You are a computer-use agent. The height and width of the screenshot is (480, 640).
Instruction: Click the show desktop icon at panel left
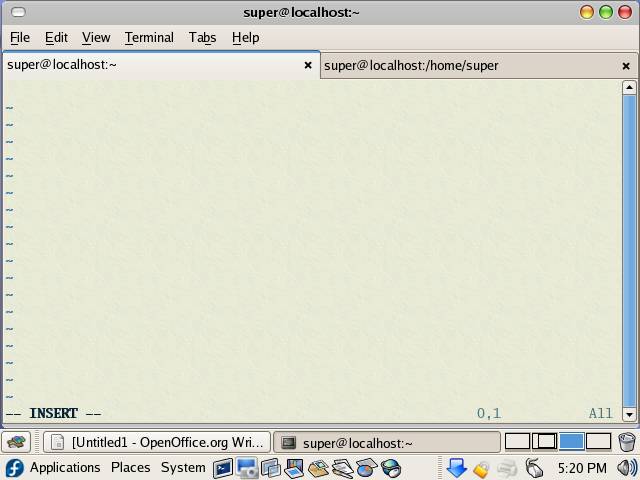pyautogui.click(x=16, y=442)
